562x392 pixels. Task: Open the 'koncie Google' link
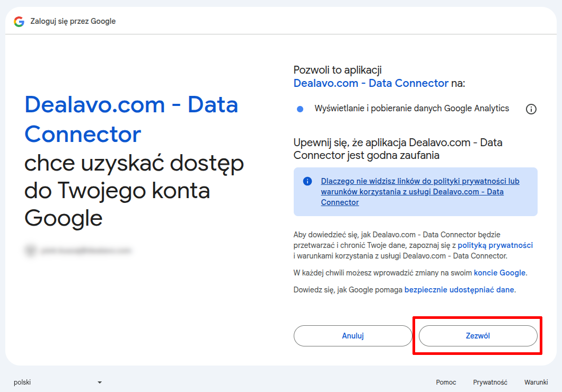click(499, 273)
